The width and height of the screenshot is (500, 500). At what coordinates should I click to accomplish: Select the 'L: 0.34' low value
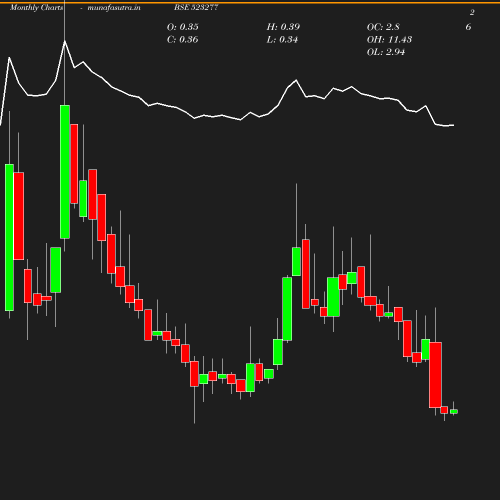point(282,40)
